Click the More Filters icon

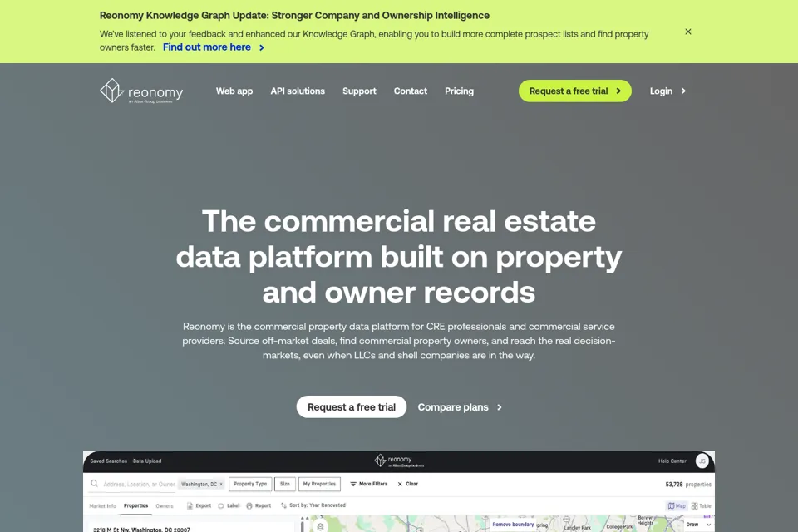[353, 484]
